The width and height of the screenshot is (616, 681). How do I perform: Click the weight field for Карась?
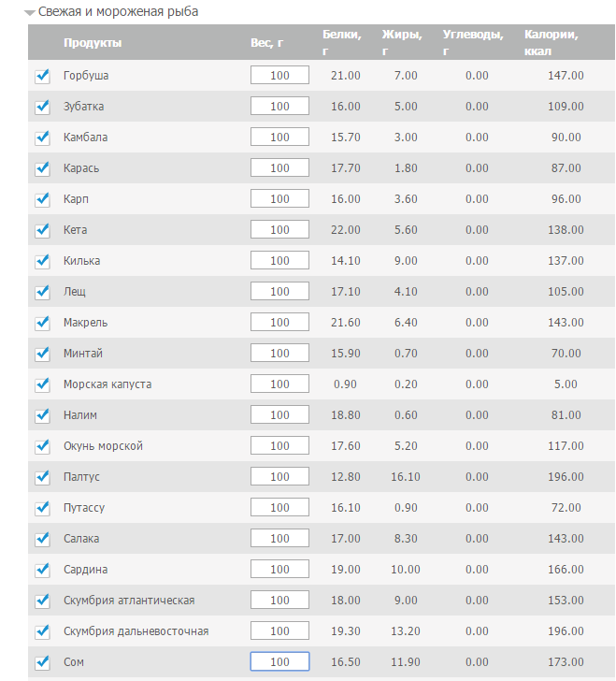(279, 168)
